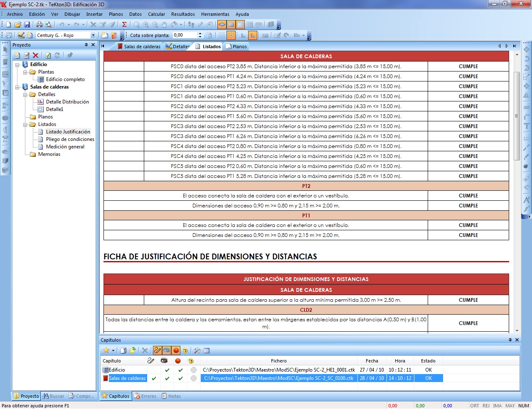
Task: Click the Memorias folder in the tree
Action: [49, 154]
